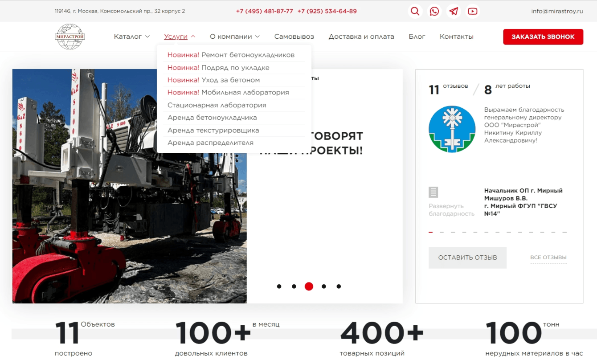The height and width of the screenshot is (364, 597).
Task: Open the concrete paver machine slide photo
Action: (130, 186)
